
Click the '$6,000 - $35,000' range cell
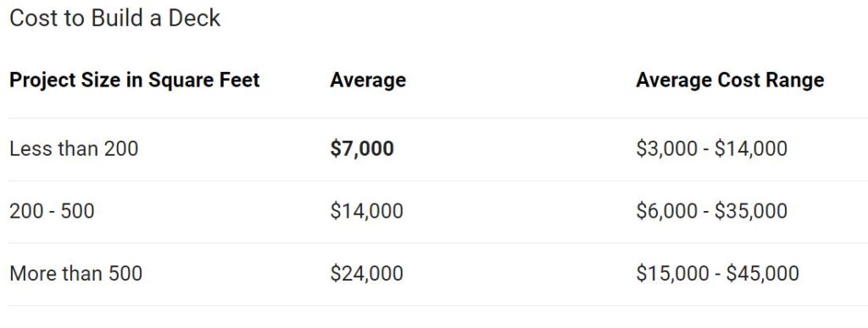pos(711,211)
